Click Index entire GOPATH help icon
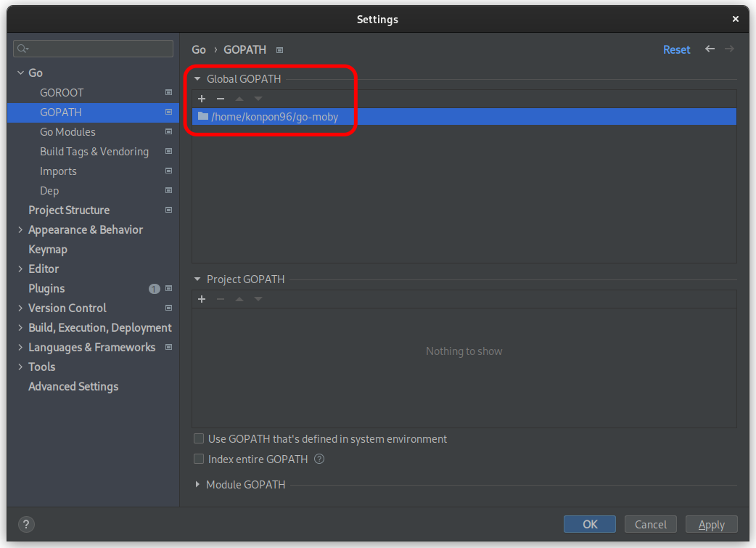The height and width of the screenshot is (548, 756). tap(319, 459)
